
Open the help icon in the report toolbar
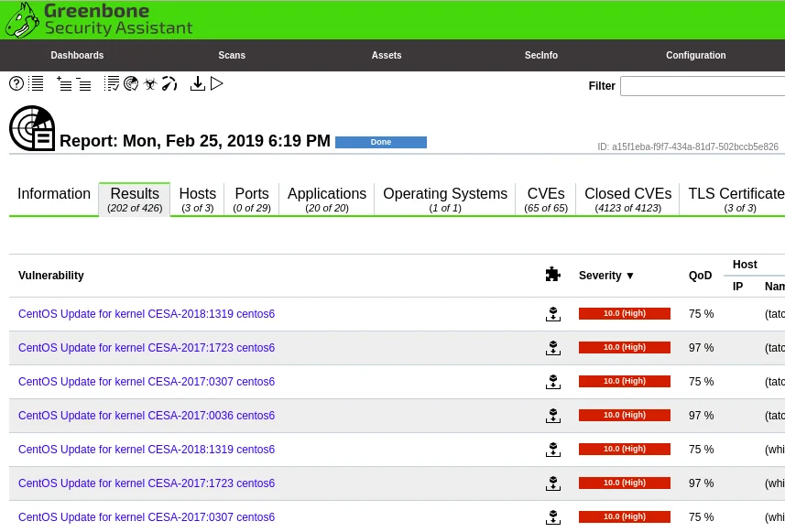tap(16, 83)
